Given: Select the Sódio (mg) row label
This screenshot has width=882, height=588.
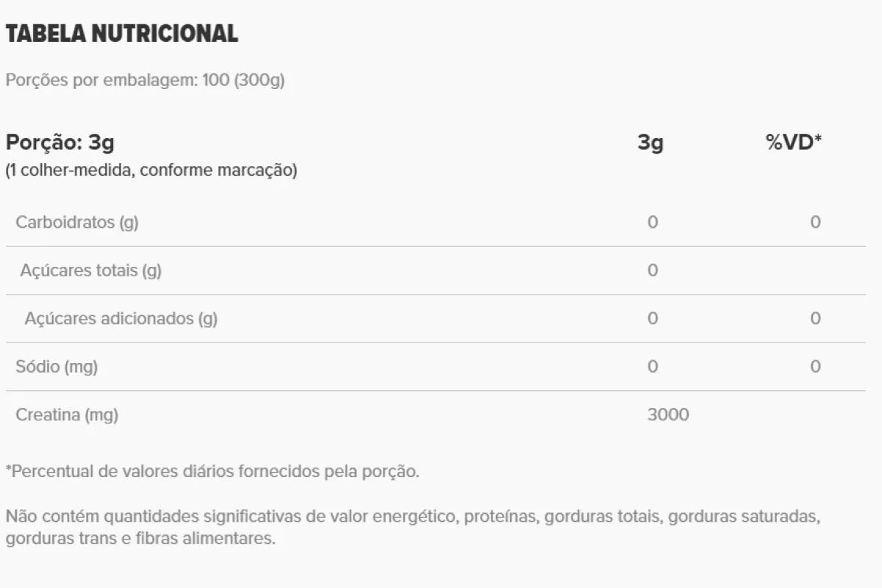Looking at the screenshot, I should [57, 367].
